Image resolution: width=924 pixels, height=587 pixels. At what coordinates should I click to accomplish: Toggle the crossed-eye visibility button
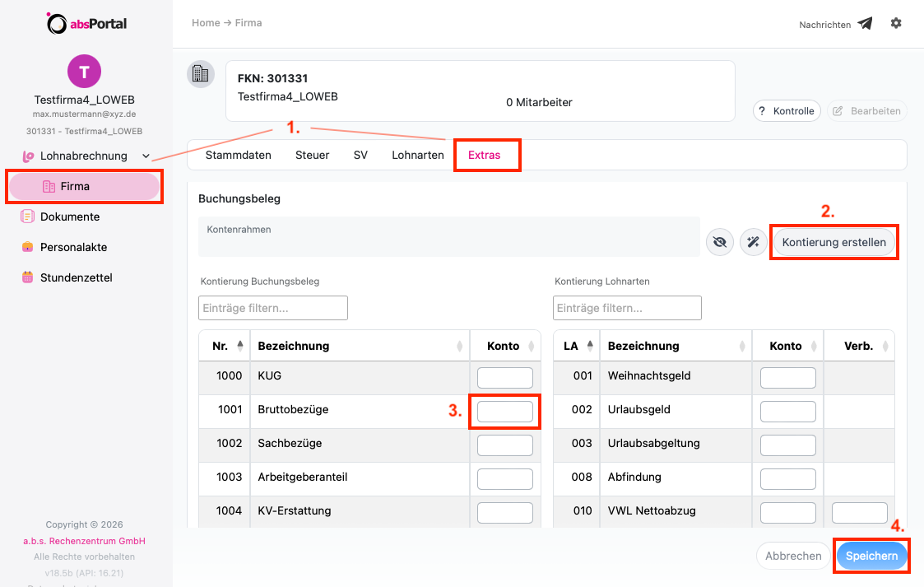click(x=719, y=242)
